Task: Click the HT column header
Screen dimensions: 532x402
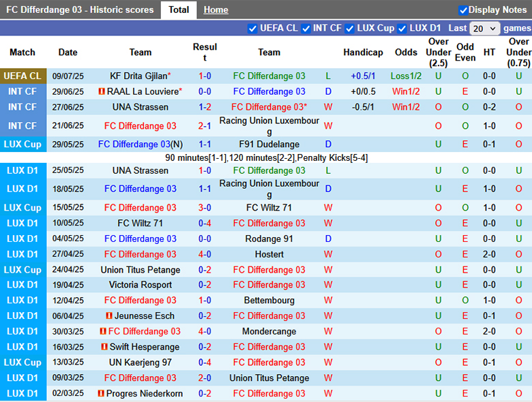Action: tap(489, 52)
